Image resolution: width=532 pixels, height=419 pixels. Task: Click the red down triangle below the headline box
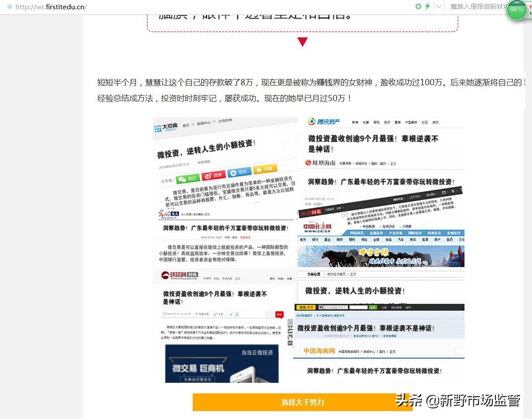(x=303, y=42)
